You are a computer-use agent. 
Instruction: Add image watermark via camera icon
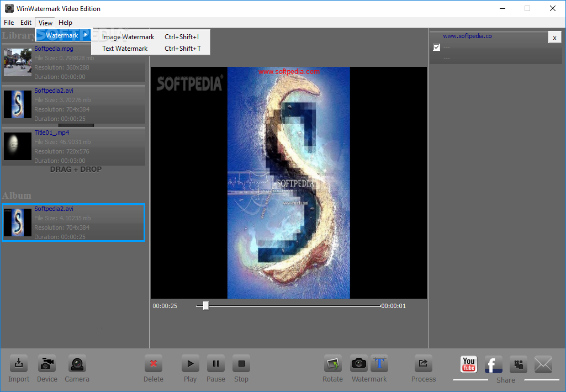359,364
